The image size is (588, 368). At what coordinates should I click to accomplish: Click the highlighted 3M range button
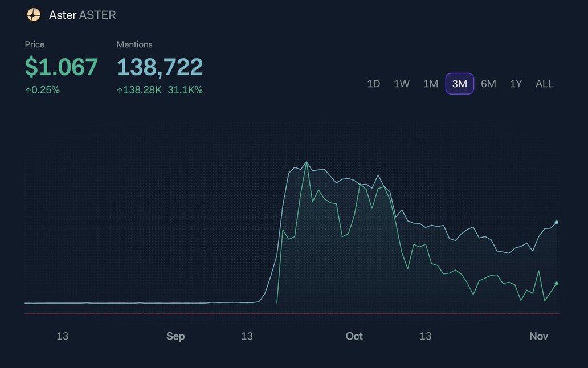[459, 84]
